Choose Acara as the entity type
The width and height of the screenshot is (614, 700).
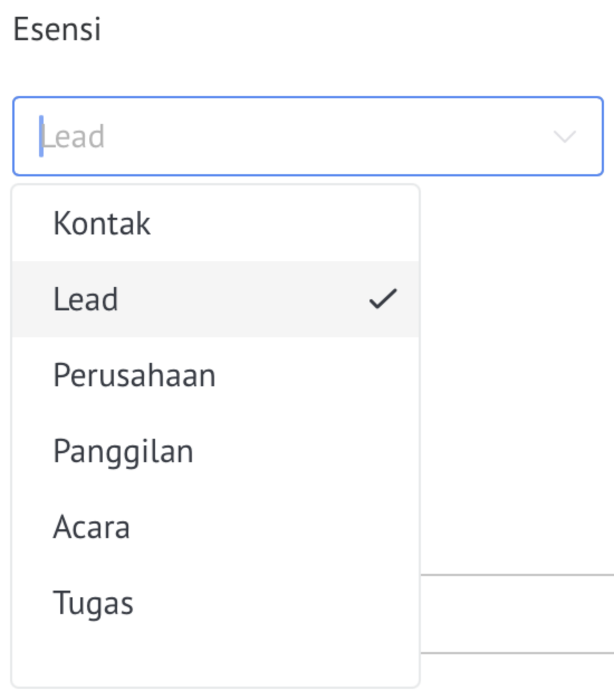pos(215,527)
